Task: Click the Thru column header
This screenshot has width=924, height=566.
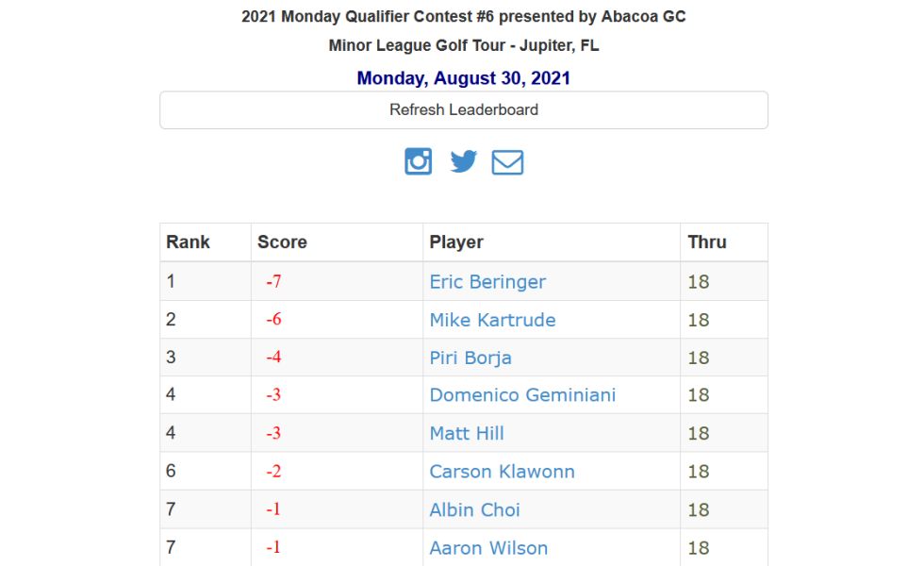Action: tap(706, 241)
